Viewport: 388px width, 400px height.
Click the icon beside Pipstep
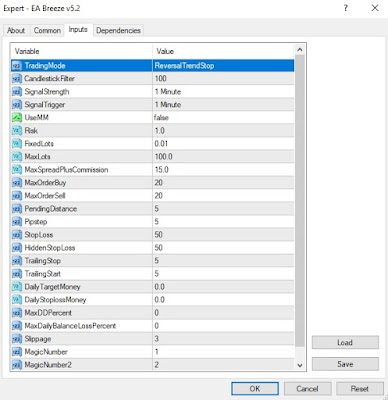pos(17,222)
